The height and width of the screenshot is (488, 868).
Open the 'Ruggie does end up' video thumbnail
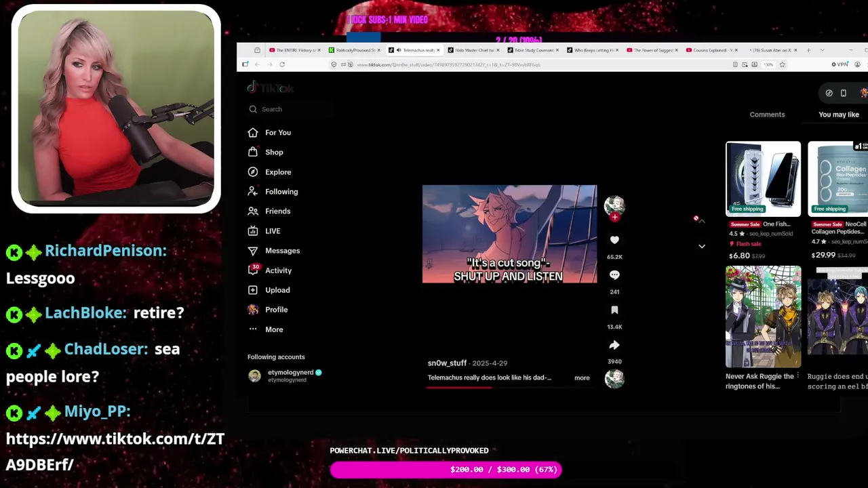pos(838,317)
